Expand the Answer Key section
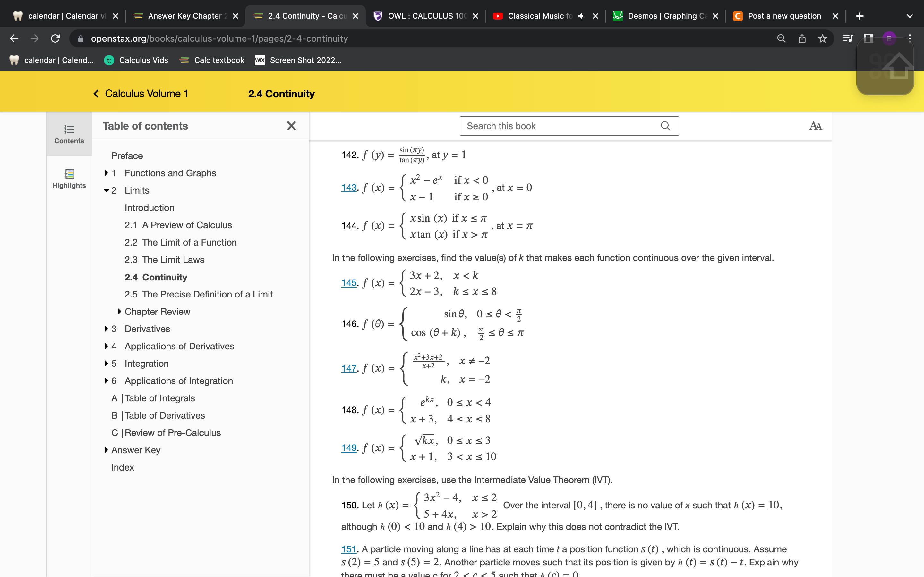924x577 pixels. click(x=106, y=450)
